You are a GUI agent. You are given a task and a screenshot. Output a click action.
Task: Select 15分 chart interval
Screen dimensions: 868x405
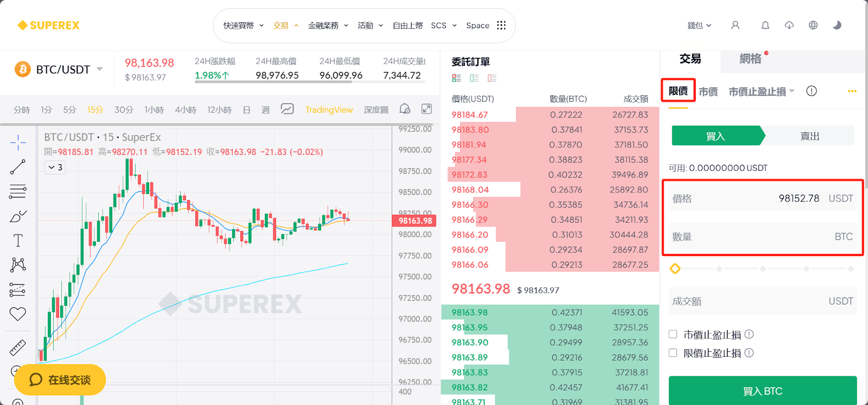coord(95,110)
